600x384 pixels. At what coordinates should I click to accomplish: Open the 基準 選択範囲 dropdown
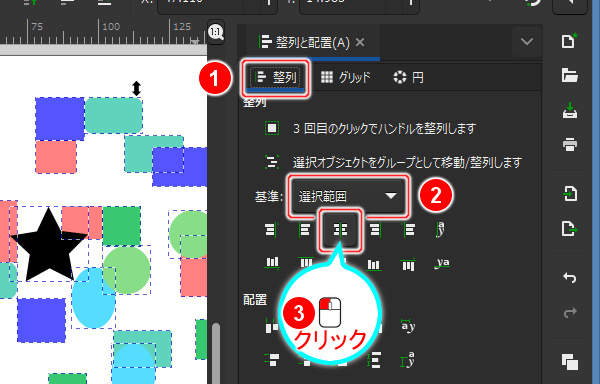point(349,196)
